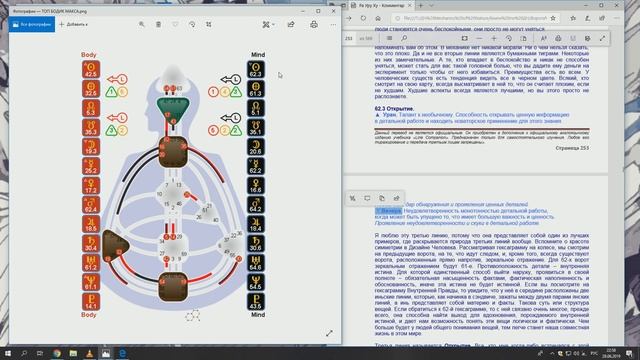Open the crop tool in Photos
Viewport: 640px width, 360px height.
point(209,24)
